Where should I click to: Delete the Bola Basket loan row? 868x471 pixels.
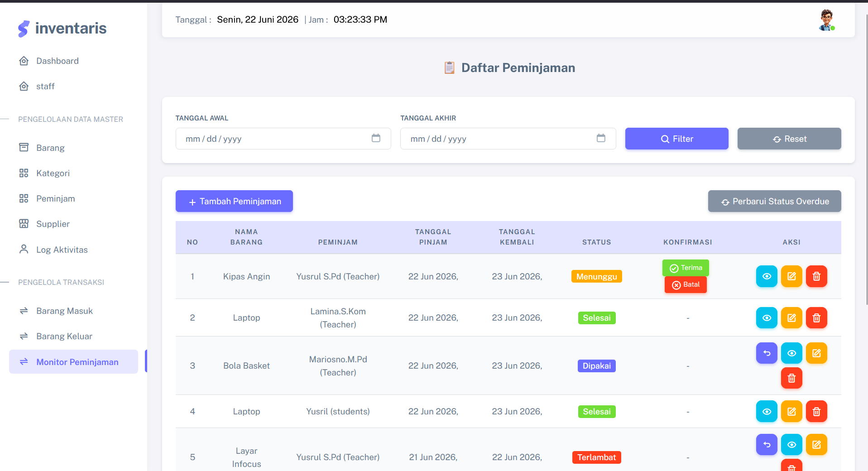pos(791,378)
